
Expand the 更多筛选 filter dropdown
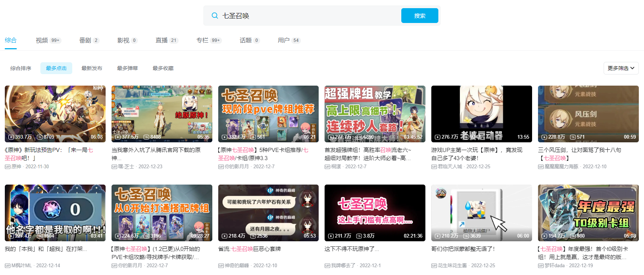click(621, 68)
